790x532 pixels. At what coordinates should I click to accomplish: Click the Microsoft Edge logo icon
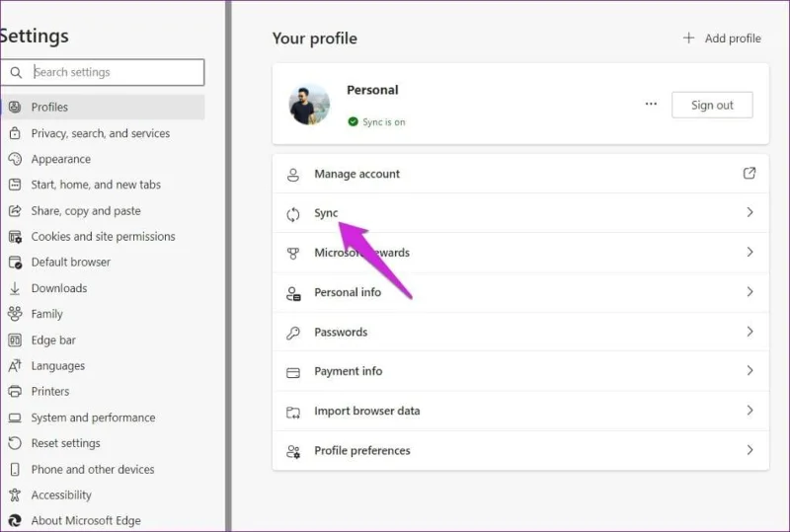coord(15,520)
